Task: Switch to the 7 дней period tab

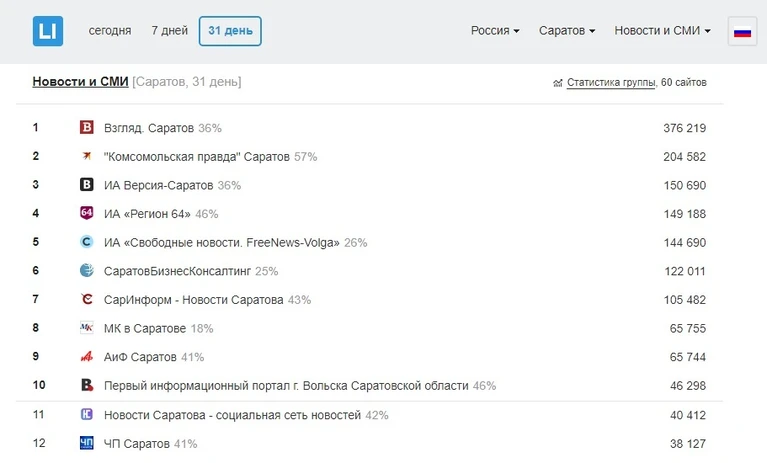Action: pos(169,31)
